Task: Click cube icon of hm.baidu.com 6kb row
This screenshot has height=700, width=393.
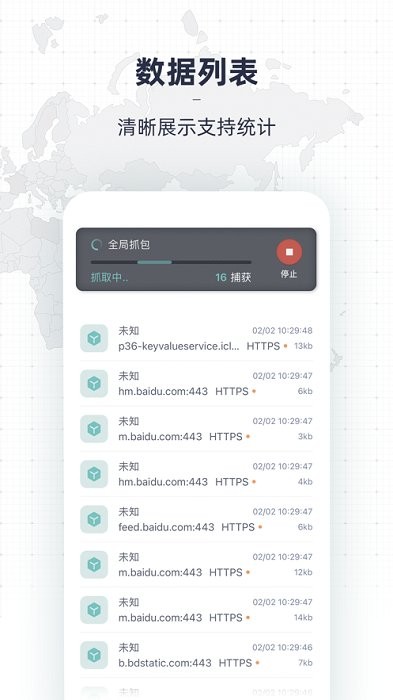Action: pyautogui.click(x=94, y=383)
